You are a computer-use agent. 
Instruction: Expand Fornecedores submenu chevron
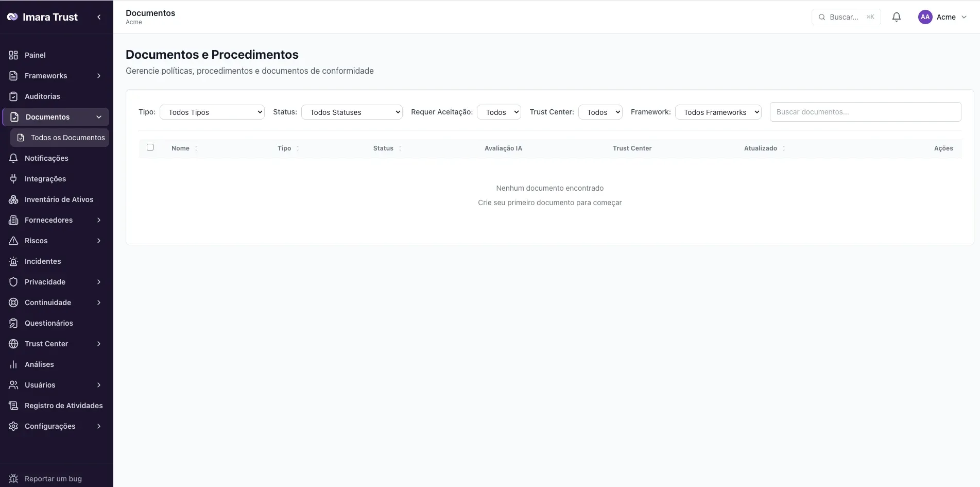click(99, 220)
